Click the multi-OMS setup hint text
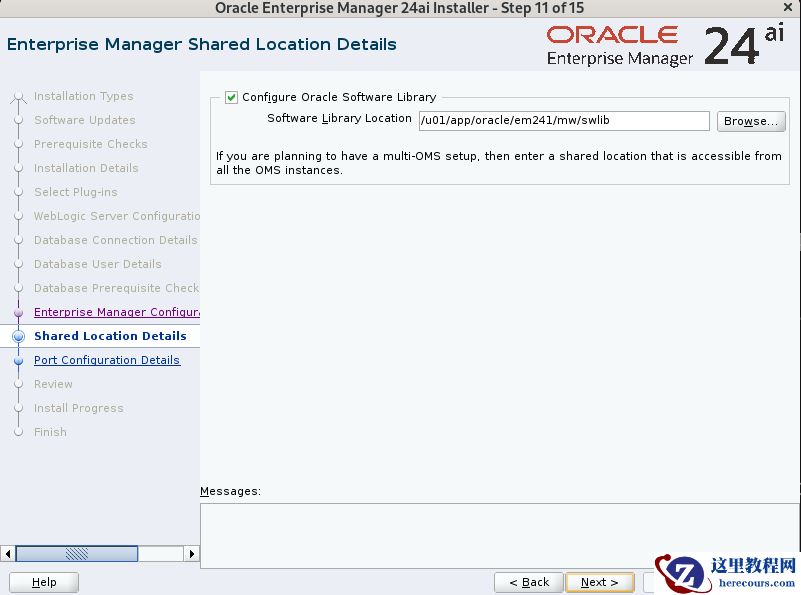The height and width of the screenshot is (595, 801). (x=499, y=163)
